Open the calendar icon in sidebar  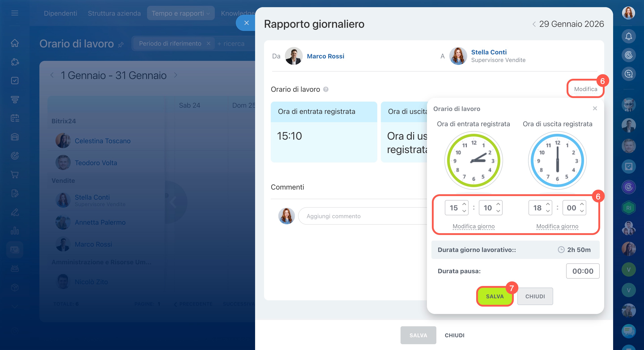tap(15, 118)
